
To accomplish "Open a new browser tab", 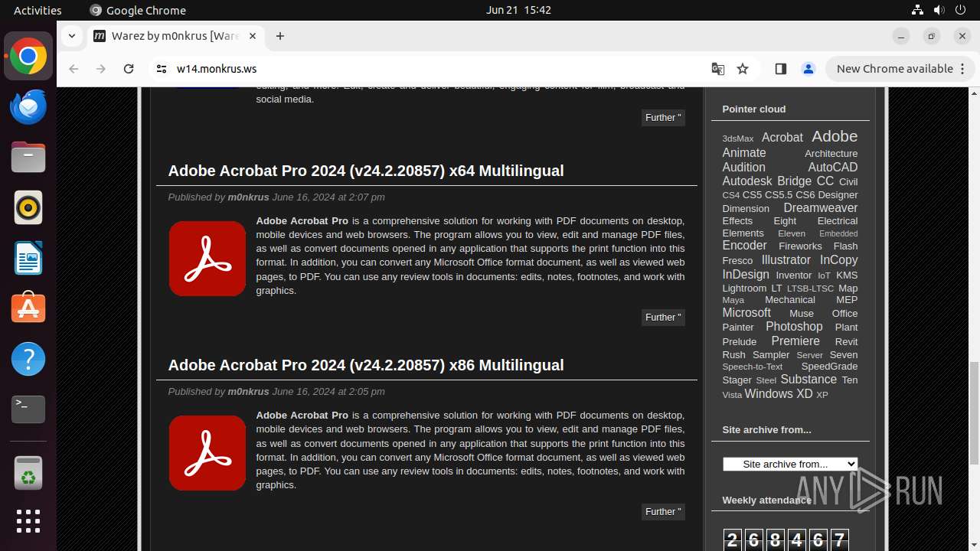I will [x=280, y=36].
